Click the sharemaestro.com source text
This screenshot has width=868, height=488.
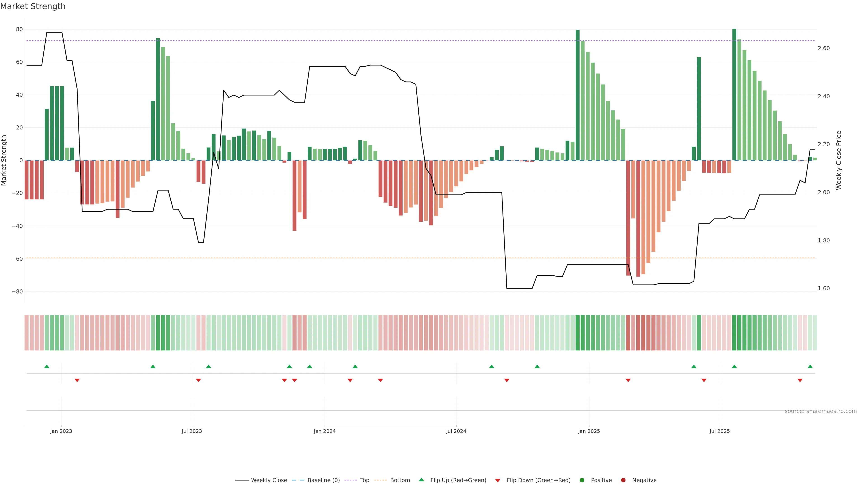coord(821,411)
